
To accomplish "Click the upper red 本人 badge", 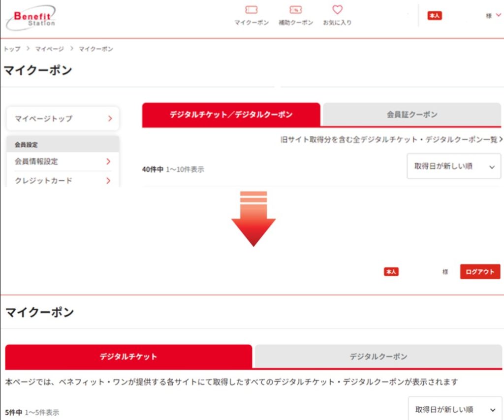I will (x=434, y=16).
